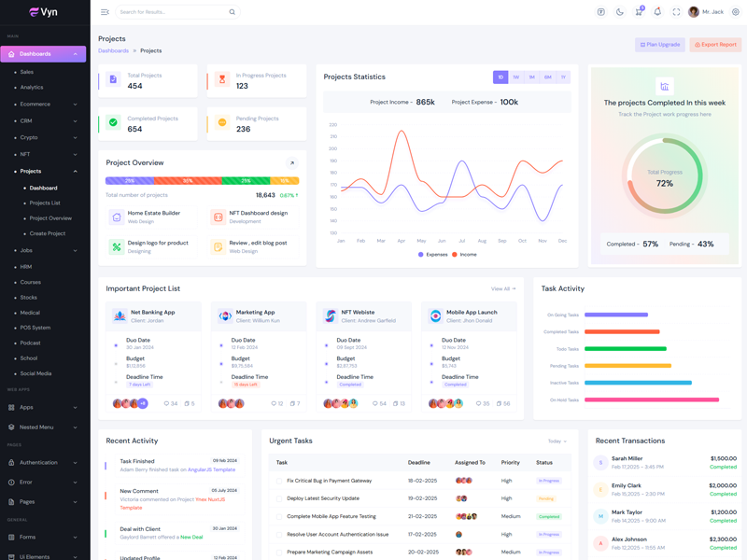Click the Export Report button

715,45
